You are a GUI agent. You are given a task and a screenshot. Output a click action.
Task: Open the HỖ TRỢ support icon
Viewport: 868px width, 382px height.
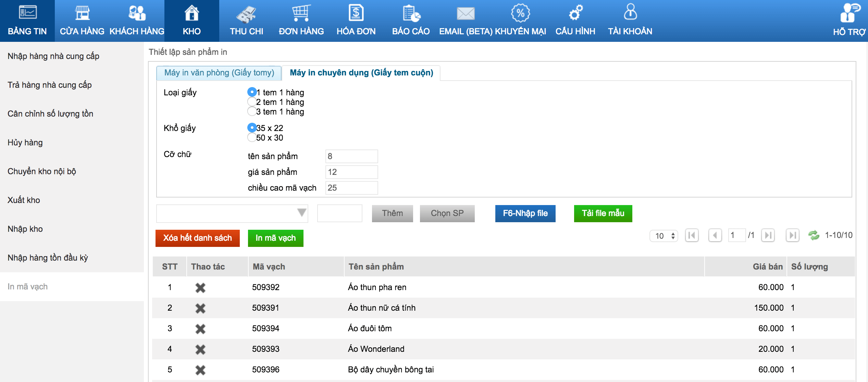coord(849,14)
